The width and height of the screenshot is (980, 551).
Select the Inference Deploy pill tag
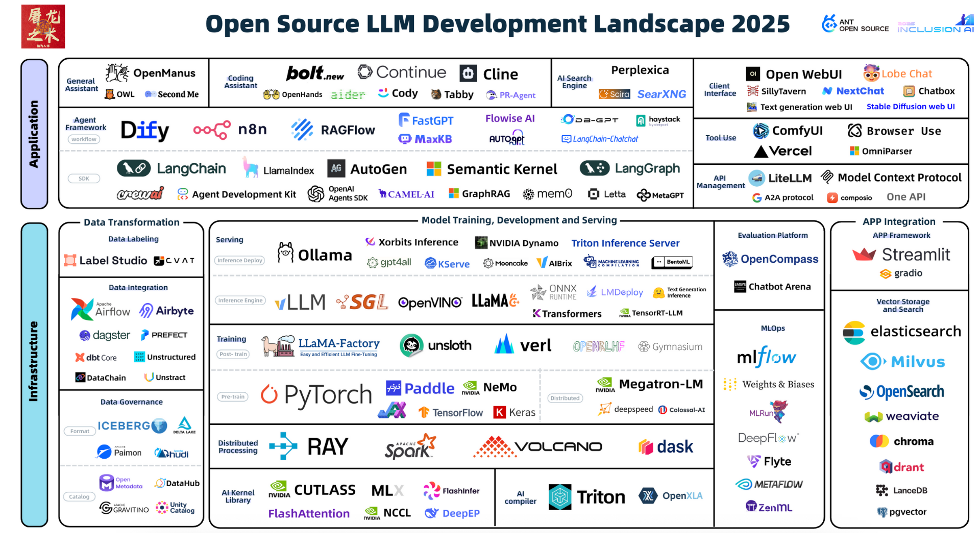coord(240,260)
